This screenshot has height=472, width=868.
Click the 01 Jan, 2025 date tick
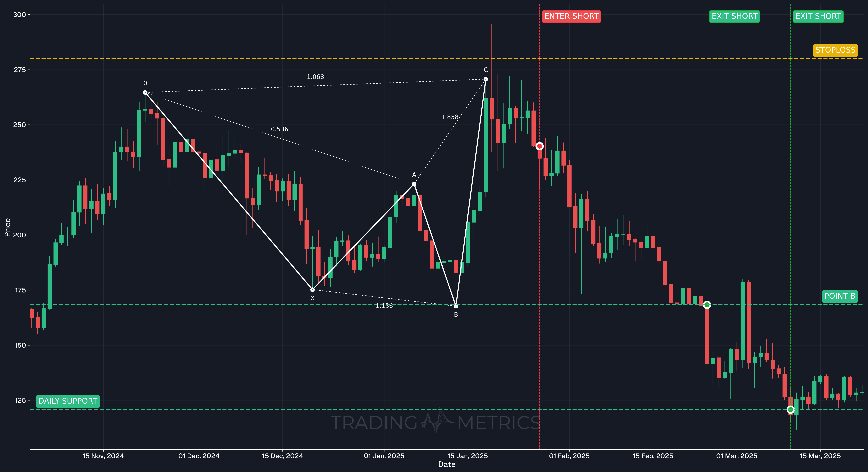click(x=384, y=456)
